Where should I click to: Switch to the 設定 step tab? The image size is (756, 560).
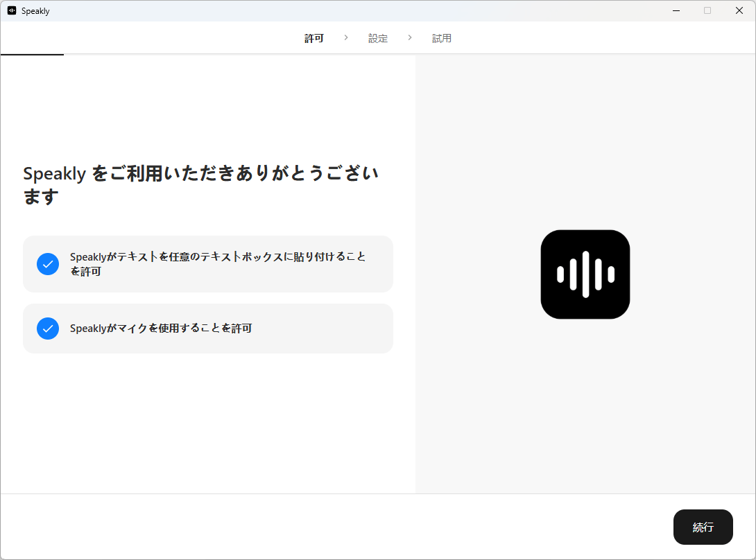point(378,39)
